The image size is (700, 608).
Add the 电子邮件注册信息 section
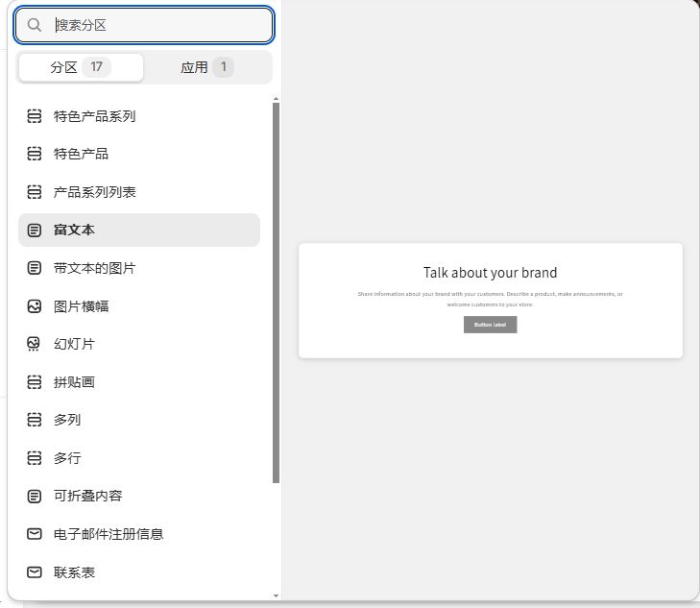[x=139, y=534]
